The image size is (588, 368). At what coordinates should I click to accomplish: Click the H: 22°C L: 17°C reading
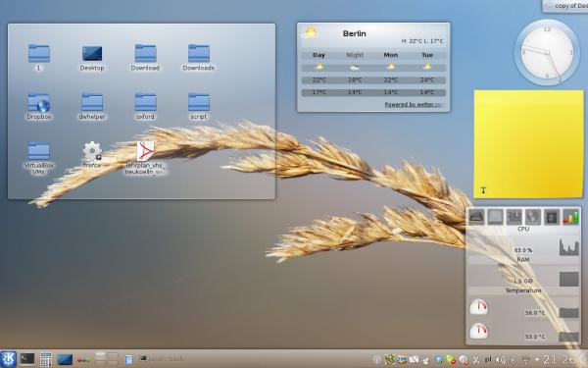421,41
